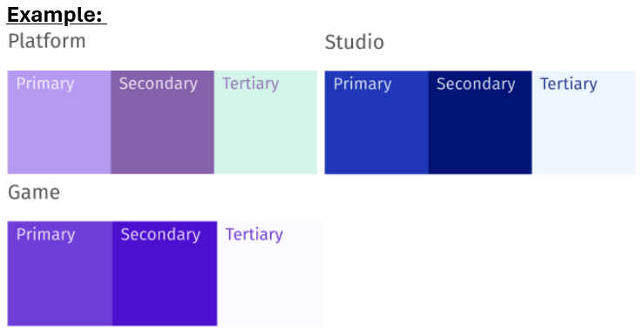
Task: Select the Studio Secondary navy swatch
Action: [x=480, y=123]
